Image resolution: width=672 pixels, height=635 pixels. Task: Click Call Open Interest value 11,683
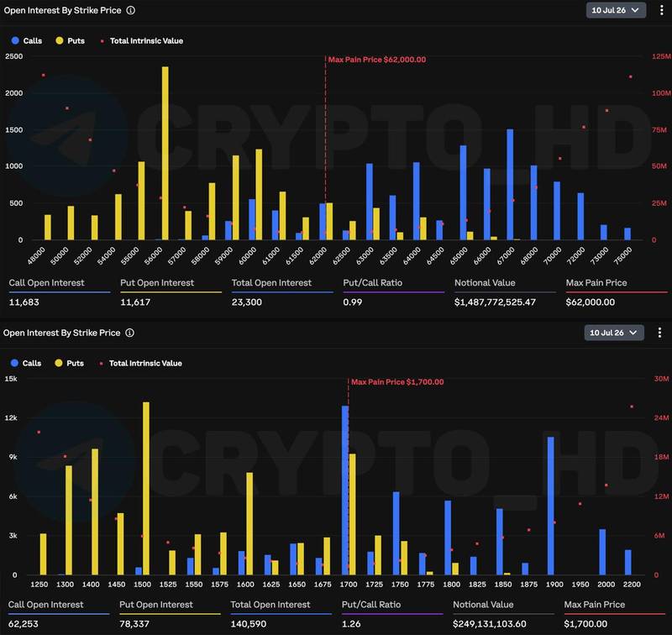[24, 302]
